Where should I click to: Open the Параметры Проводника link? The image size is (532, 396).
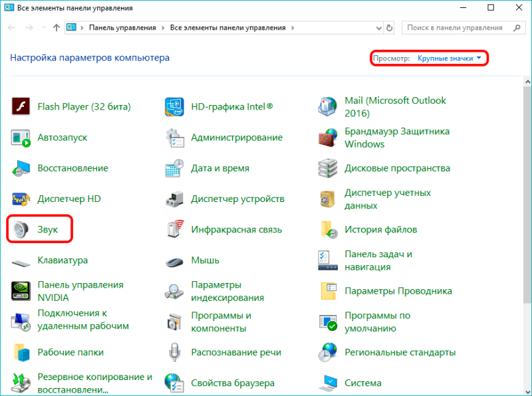(398, 291)
